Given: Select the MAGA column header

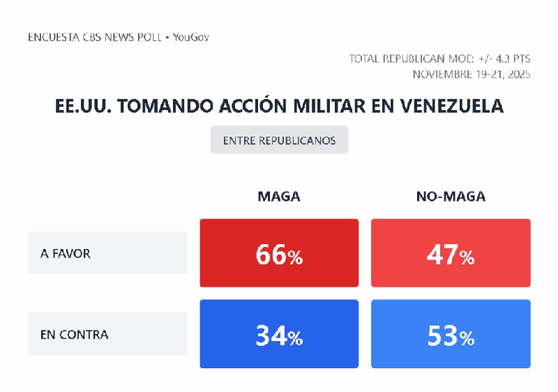Looking at the screenshot, I should click(279, 197).
